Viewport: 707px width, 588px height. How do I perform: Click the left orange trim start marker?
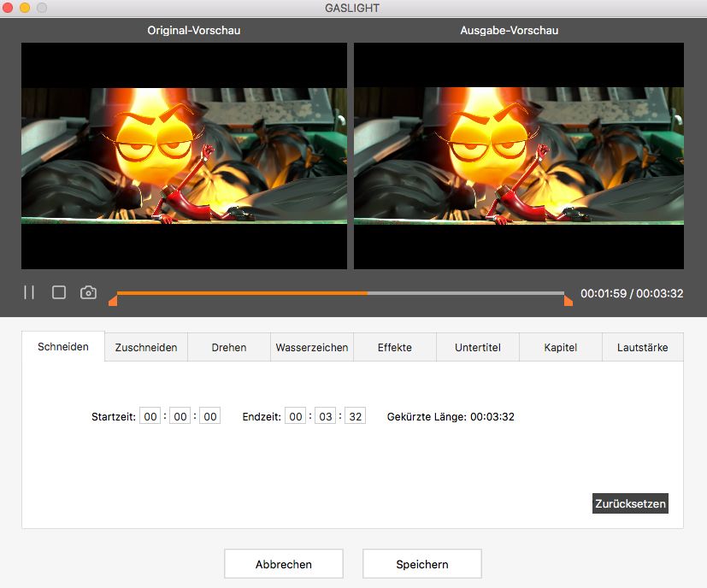(113, 301)
